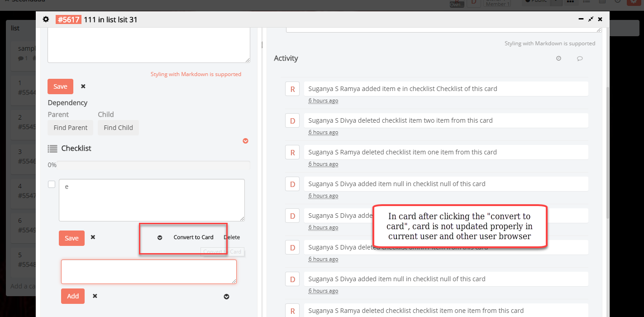Image resolution: width=644 pixels, height=317 pixels.
Task: Open the board grid view icon in top bar
Action: (x=570, y=2)
